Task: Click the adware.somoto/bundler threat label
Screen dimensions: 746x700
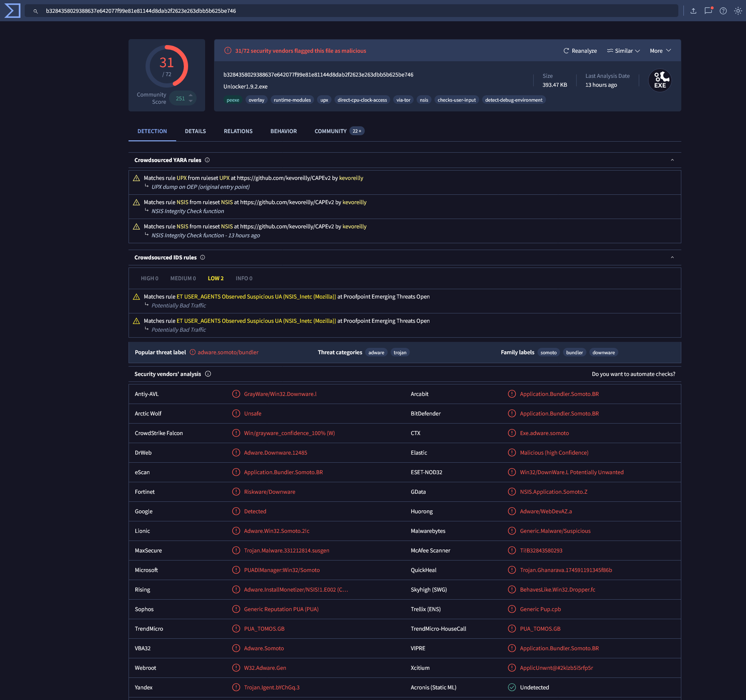Action: pyautogui.click(x=228, y=353)
